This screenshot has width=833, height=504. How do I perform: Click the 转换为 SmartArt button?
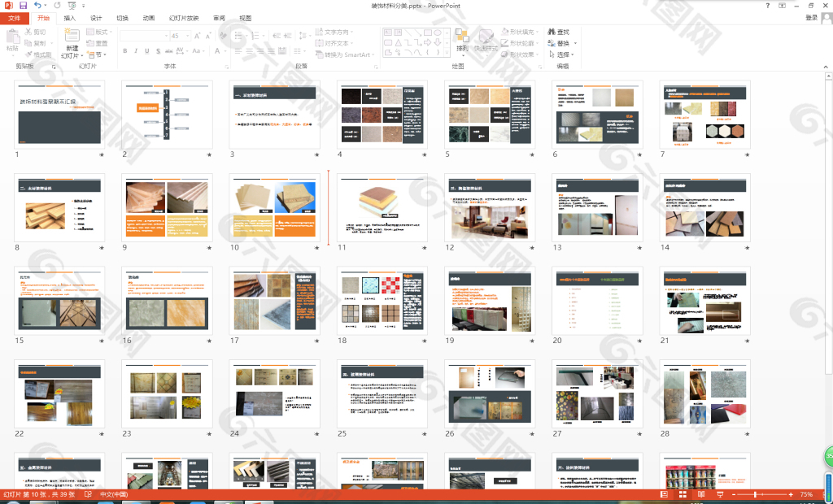344,54
